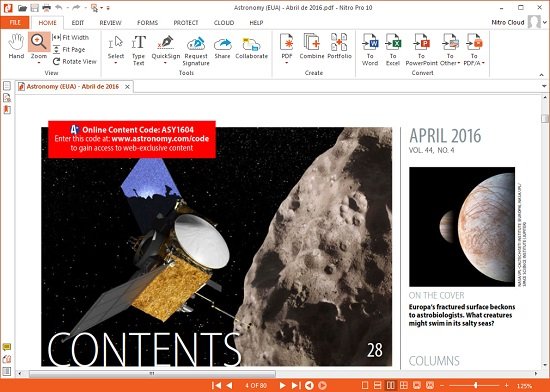The width and height of the screenshot is (550, 392).
Task: Switch to Facing continuous view
Action: (x=404, y=385)
